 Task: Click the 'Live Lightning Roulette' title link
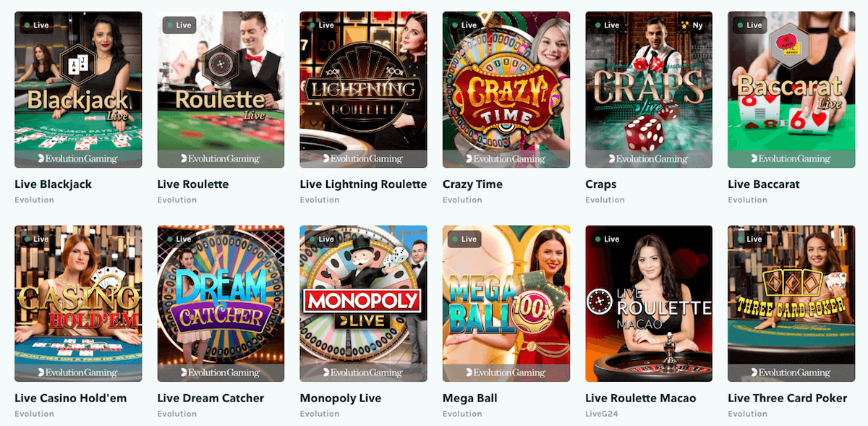pos(363,184)
